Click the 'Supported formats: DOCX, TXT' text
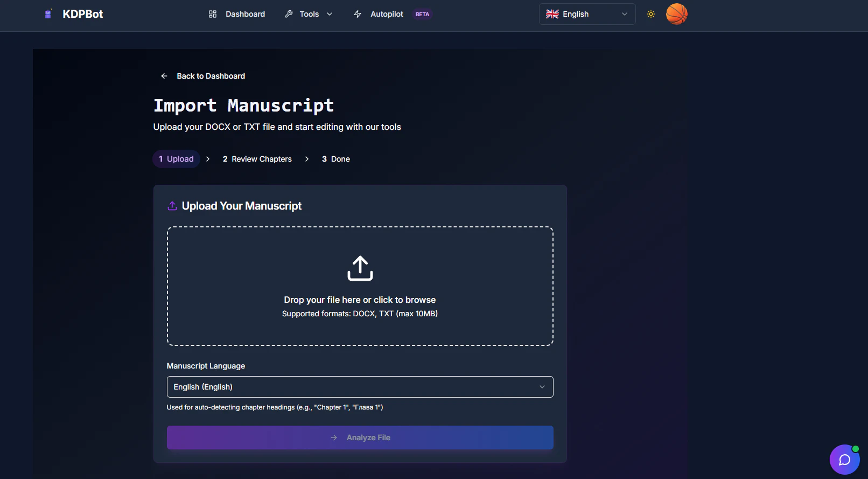868x479 pixels. point(360,314)
